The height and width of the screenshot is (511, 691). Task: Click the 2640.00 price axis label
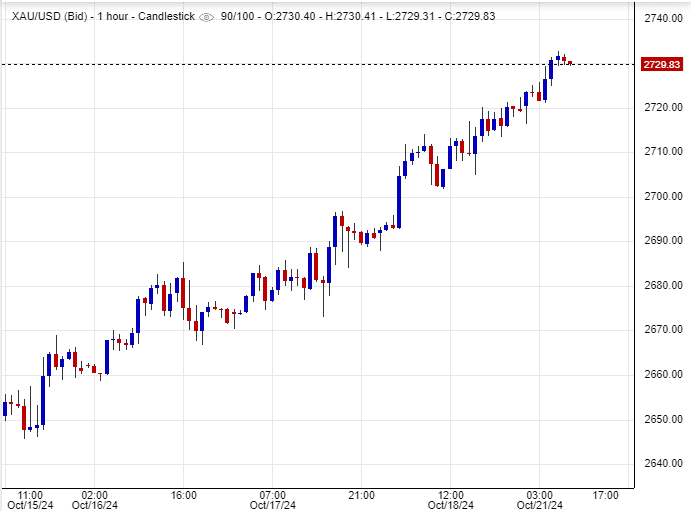[662, 464]
